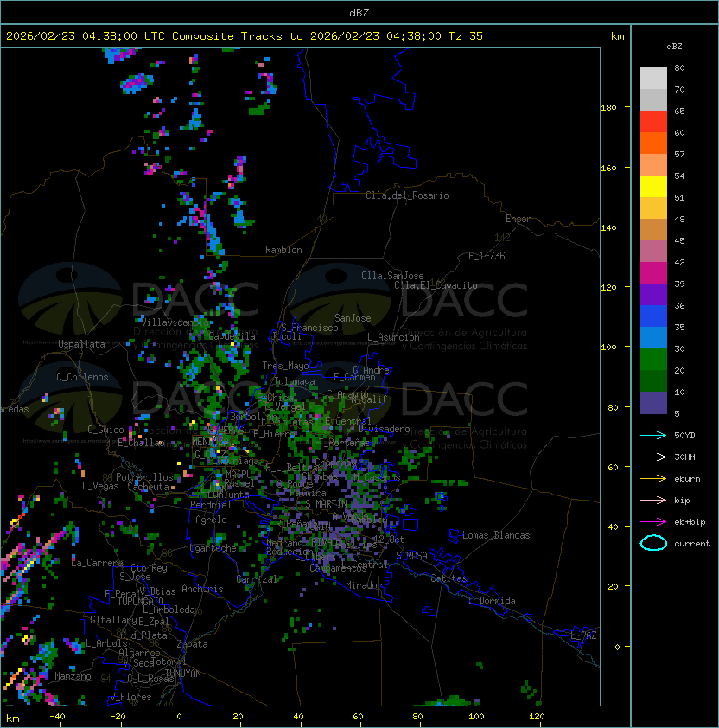Click the 'dBZ' title at the top
Image resolution: width=719 pixels, height=728 pixels.
359,13
